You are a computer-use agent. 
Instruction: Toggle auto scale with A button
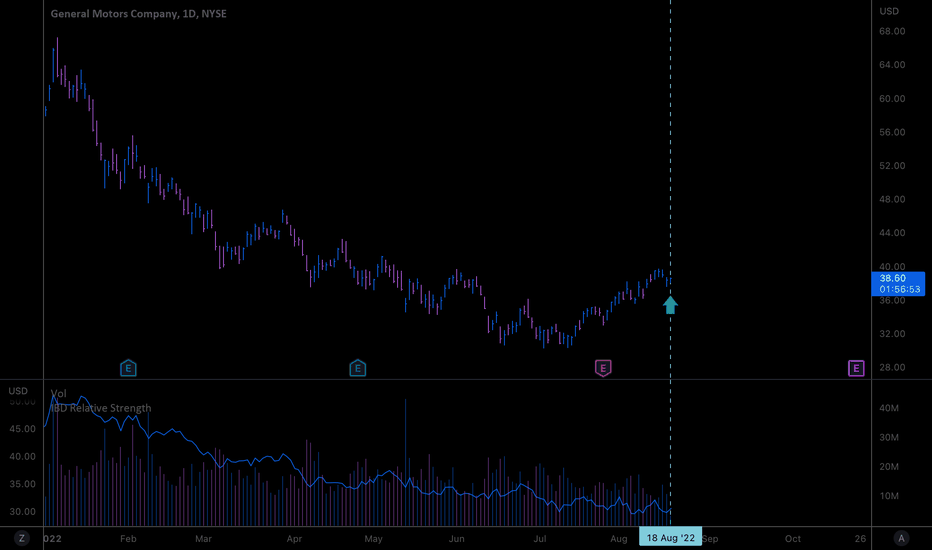pos(901,538)
